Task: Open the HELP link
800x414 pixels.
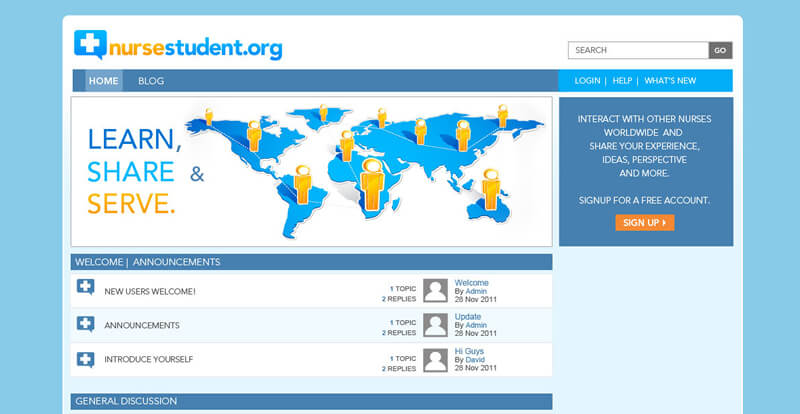Action: 622,81
